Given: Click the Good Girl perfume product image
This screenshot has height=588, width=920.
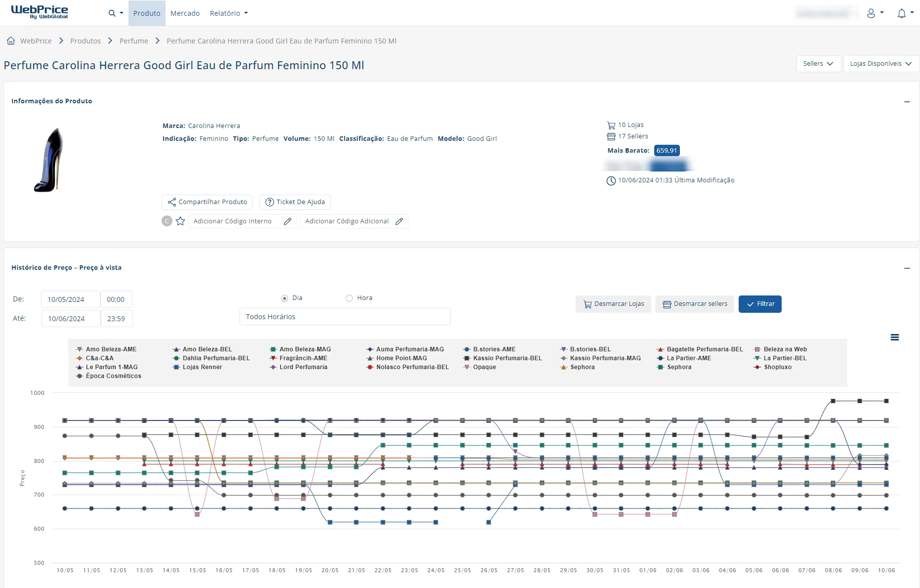Looking at the screenshot, I should click(x=49, y=160).
